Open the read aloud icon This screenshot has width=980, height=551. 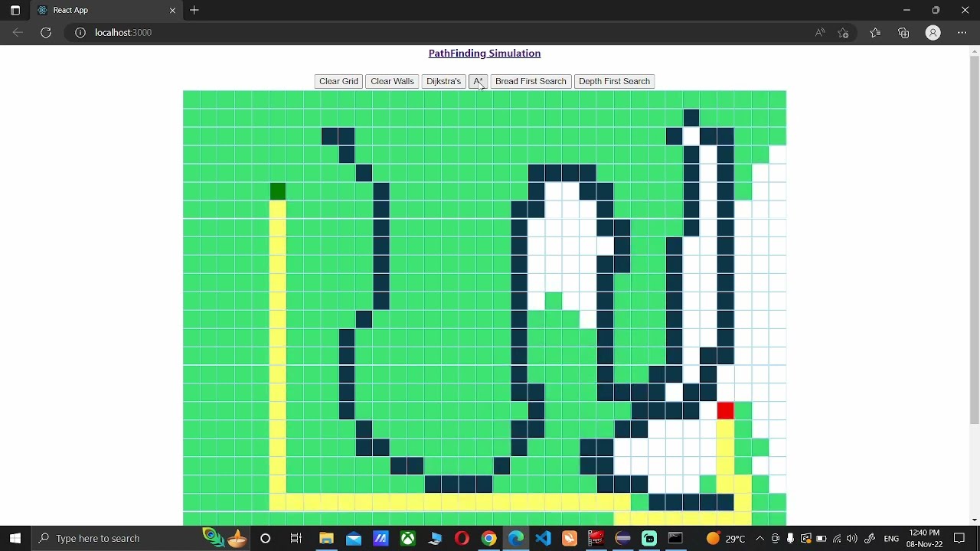coord(820,32)
